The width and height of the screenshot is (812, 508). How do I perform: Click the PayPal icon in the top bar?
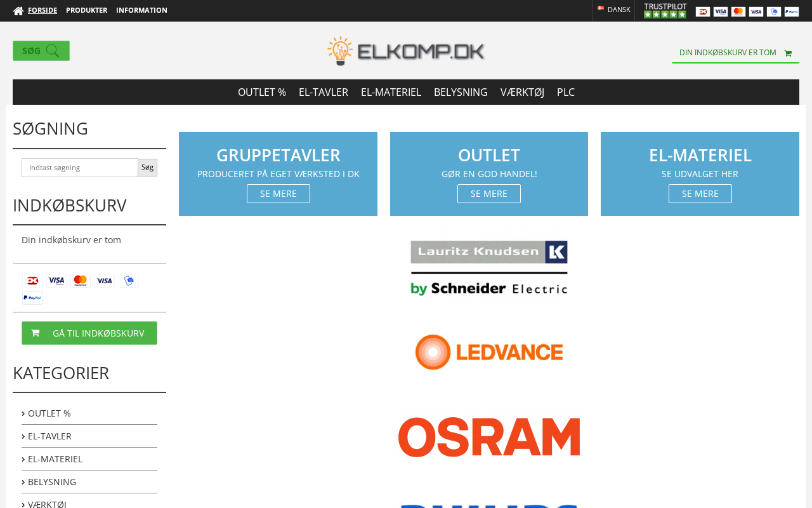[x=792, y=11]
